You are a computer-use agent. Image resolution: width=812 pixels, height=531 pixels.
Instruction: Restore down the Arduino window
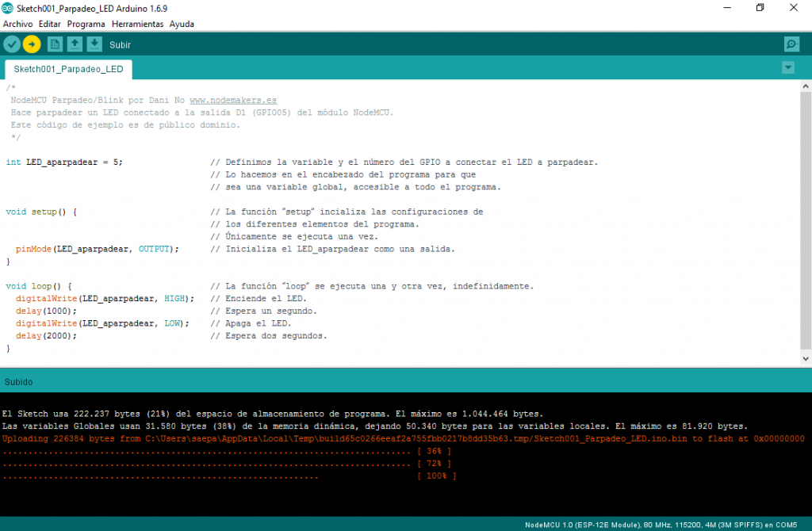(760, 8)
